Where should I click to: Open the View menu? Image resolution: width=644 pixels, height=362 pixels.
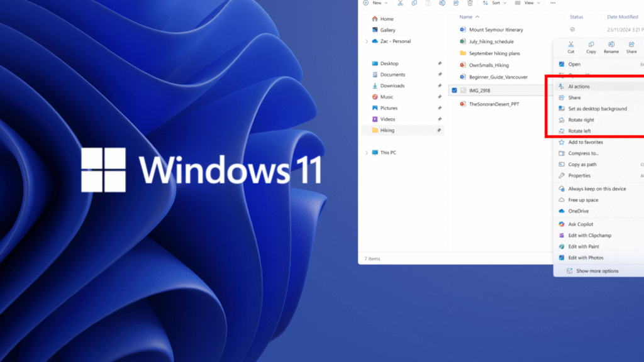[528, 3]
